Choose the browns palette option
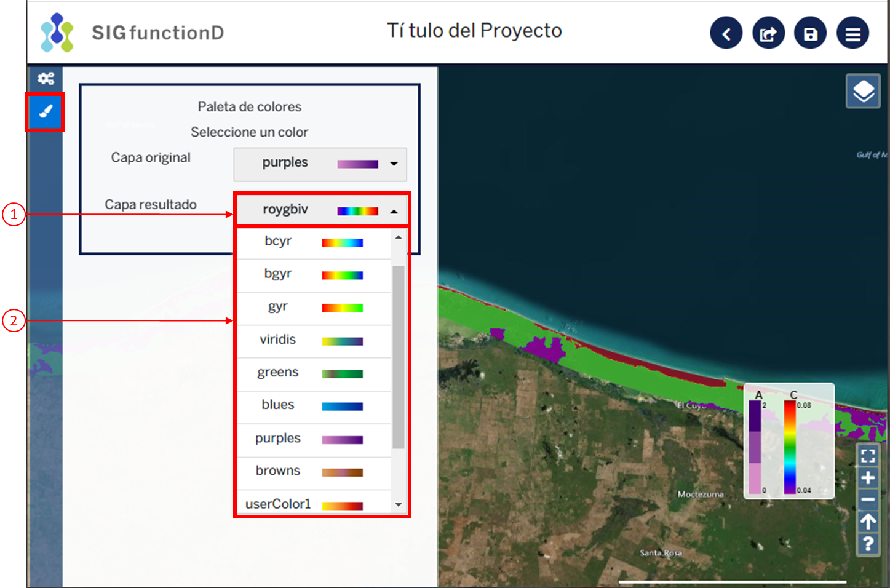 [314, 472]
